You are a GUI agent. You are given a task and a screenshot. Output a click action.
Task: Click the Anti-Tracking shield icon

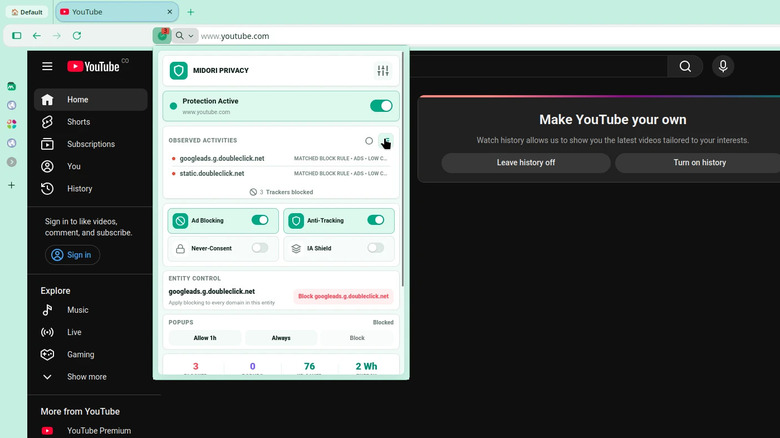[296, 220]
